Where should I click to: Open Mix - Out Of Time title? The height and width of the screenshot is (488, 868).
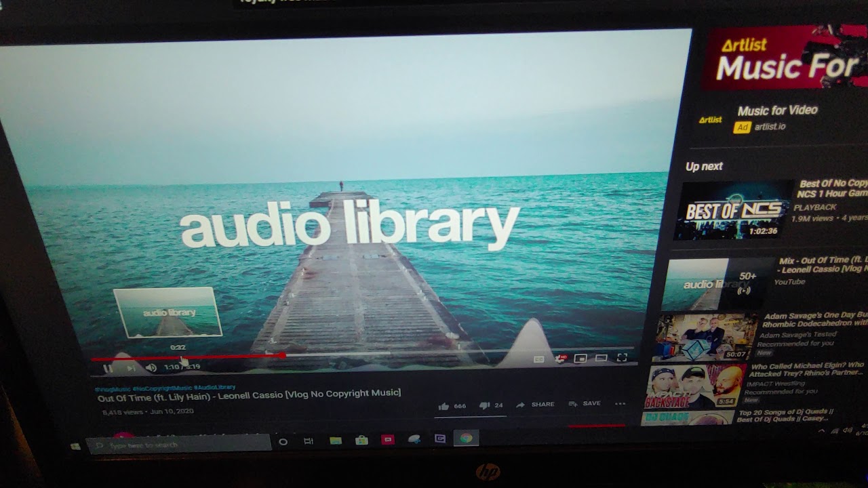point(823,265)
